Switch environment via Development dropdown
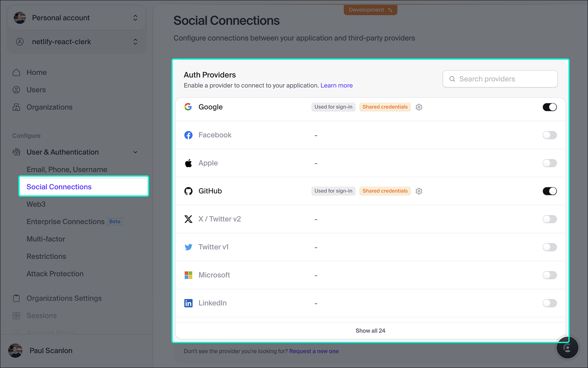 [x=370, y=10]
